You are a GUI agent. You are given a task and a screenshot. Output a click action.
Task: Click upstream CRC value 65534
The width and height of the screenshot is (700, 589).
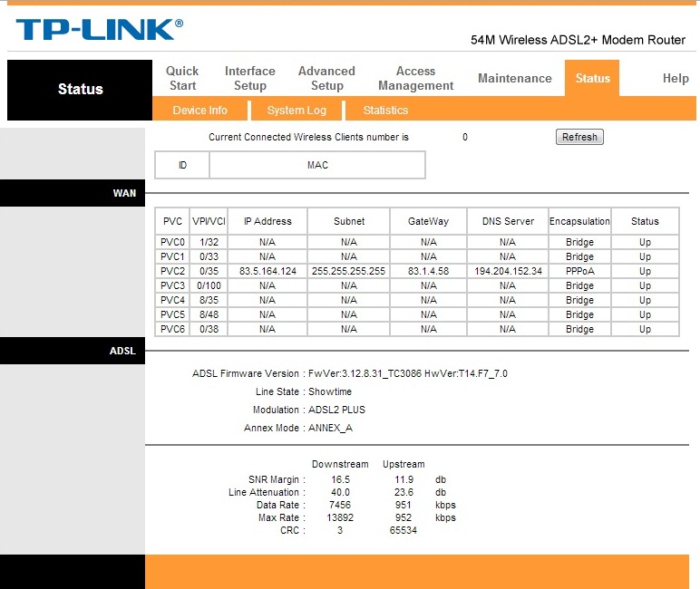tap(403, 530)
